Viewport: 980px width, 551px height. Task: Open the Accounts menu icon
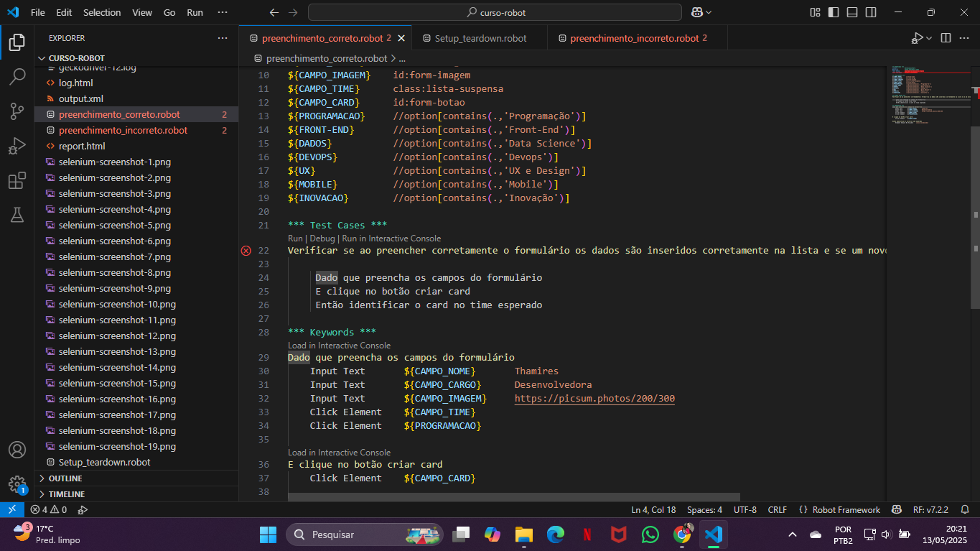tap(17, 450)
